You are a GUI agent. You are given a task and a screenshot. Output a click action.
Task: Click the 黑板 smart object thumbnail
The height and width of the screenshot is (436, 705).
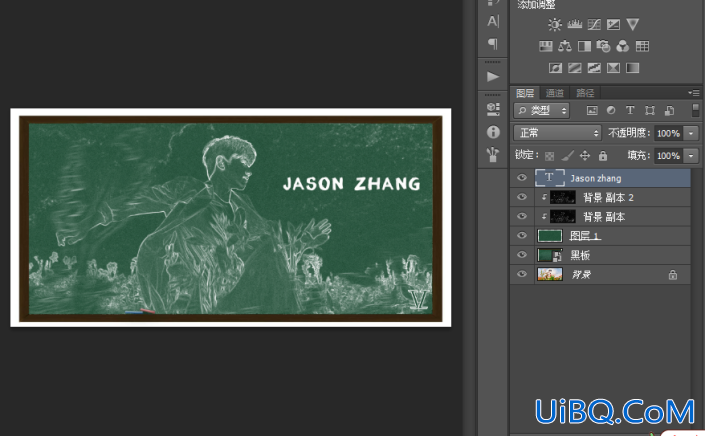[x=550, y=255]
